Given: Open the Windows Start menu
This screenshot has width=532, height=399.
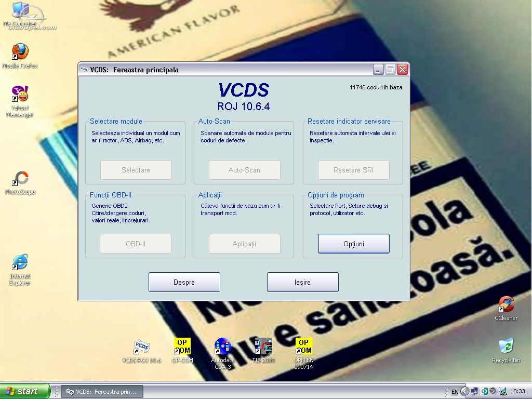Looking at the screenshot, I should click(x=25, y=392).
